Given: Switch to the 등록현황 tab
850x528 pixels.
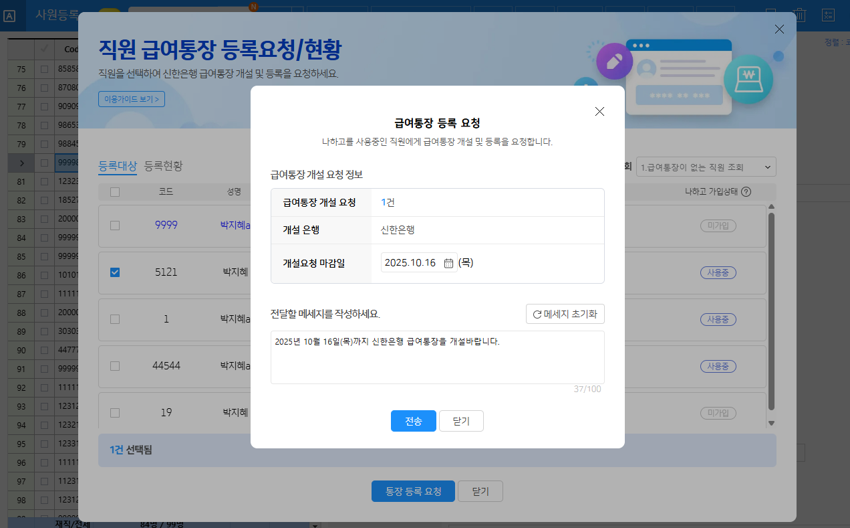Looking at the screenshot, I should [x=163, y=166].
